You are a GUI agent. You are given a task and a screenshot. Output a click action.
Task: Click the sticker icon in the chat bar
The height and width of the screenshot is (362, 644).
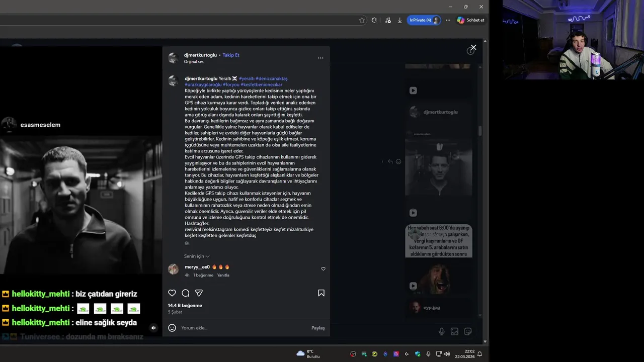pyautogui.click(x=468, y=331)
